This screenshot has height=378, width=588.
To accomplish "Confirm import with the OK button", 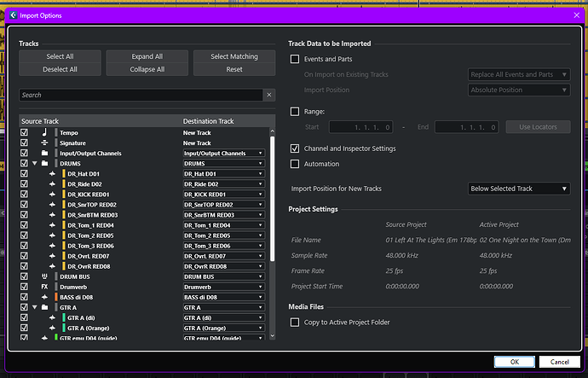I will [515, 362].
